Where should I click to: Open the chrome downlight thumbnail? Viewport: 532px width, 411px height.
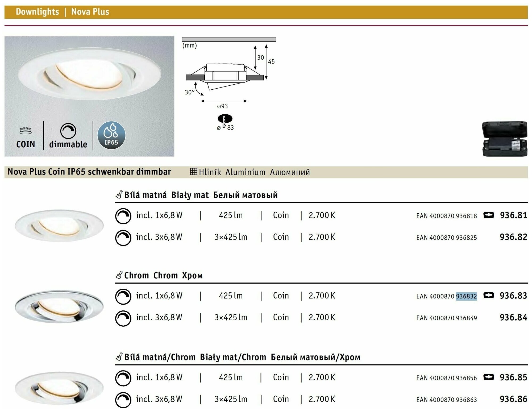coord(59,306)
